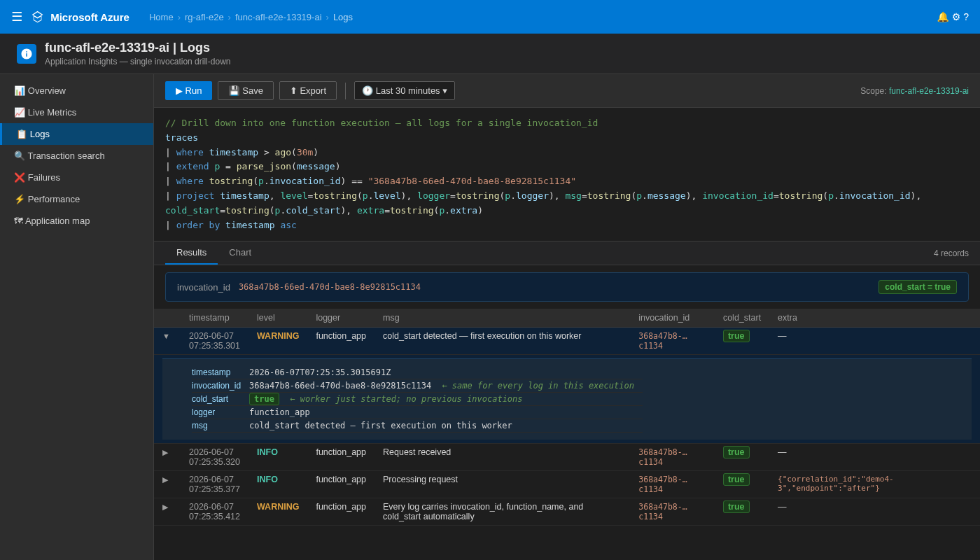This screenshot has height=560, width=980.
Task: Save the query
Action: [x=246, y=91]
